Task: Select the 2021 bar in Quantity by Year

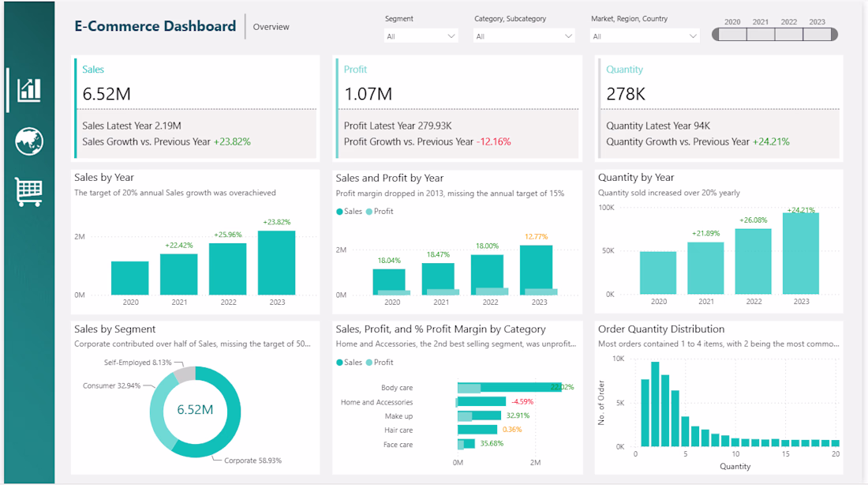Action: click(x=705, y=269)
